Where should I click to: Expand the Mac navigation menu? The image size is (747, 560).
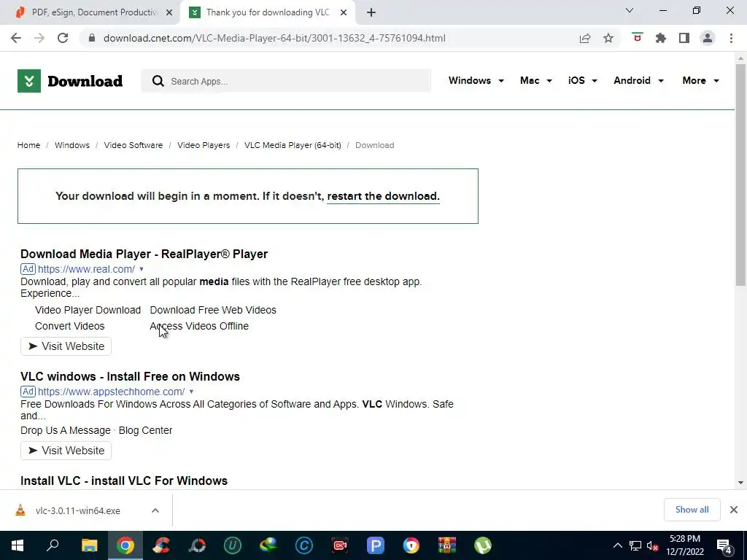coord(536,80)
